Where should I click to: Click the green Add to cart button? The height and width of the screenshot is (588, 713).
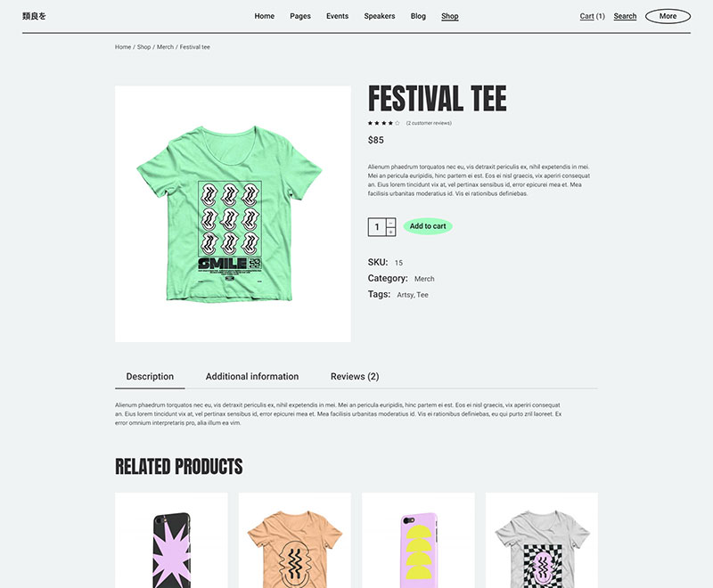(428, 226)
